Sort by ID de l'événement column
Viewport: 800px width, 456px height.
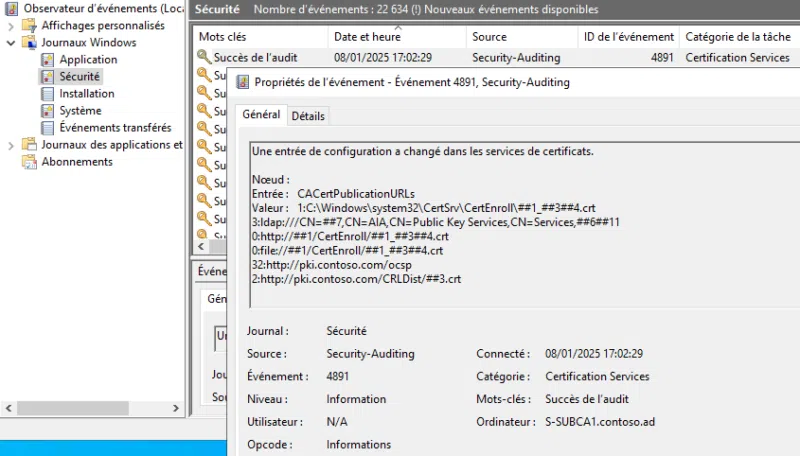click(x=629, y=37)
